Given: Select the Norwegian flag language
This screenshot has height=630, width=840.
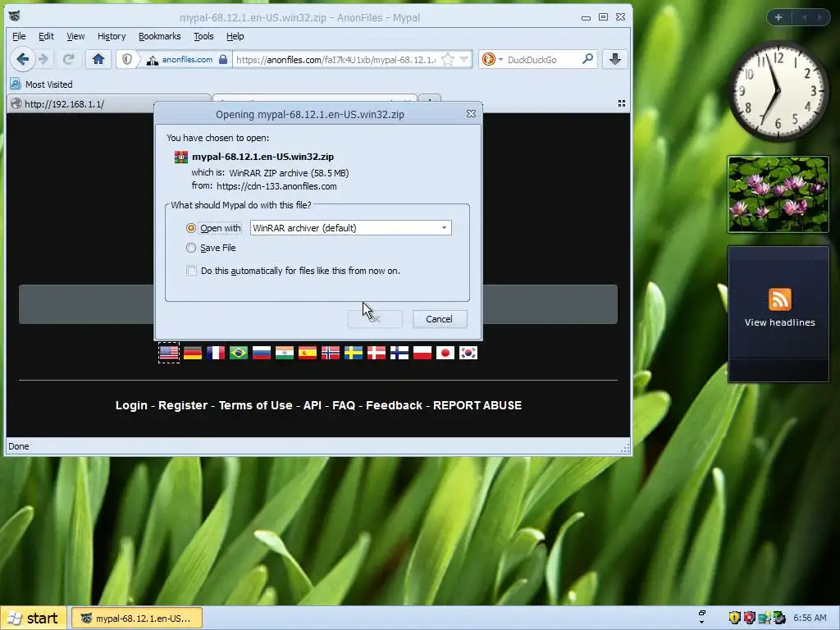Looking at the screenshot, I should coord(331,353).
